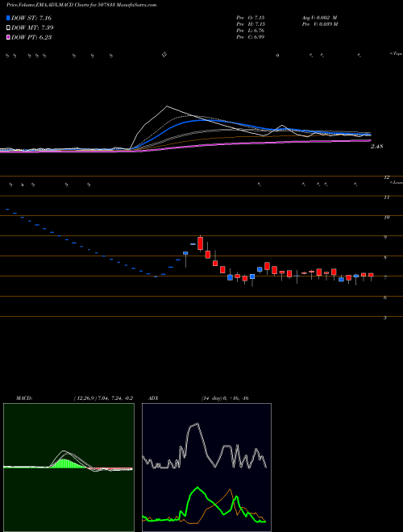403x532 pixels.
Task: Click the 2.48 value beside EMA lines
Action: click(x=376, y=147)
